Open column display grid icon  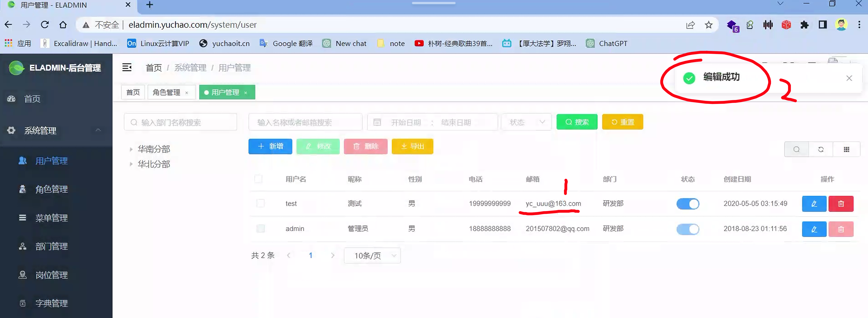pos(846,149)
